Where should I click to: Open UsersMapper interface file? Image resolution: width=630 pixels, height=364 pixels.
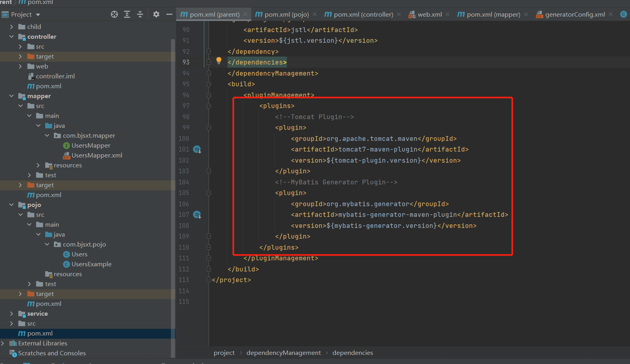[91, 146]
